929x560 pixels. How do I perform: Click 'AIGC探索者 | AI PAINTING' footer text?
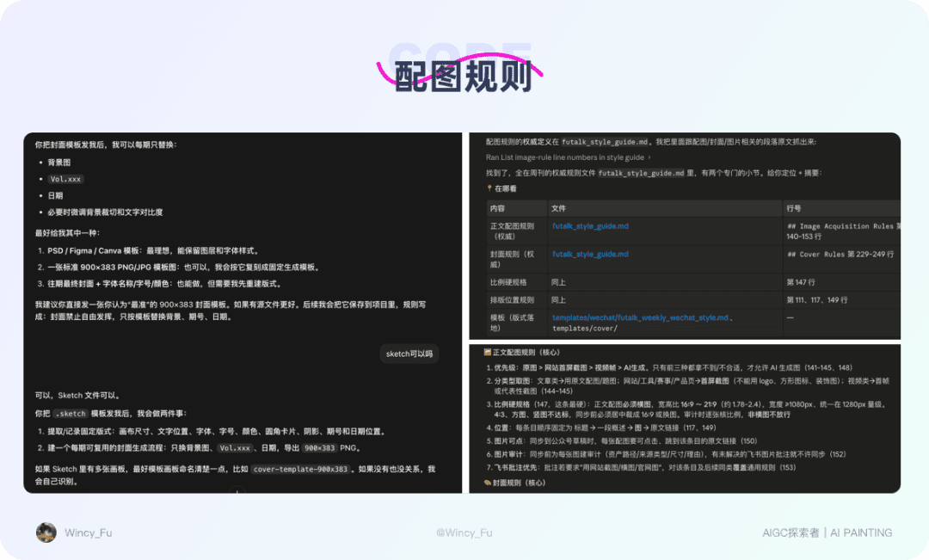click(827, 532)
